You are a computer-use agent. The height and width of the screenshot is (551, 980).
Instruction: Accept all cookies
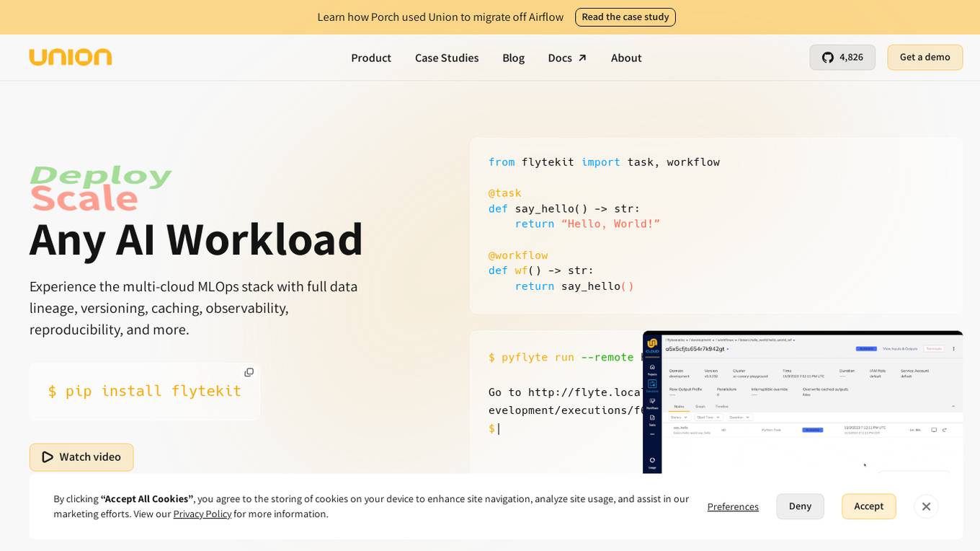click(868, 506)
